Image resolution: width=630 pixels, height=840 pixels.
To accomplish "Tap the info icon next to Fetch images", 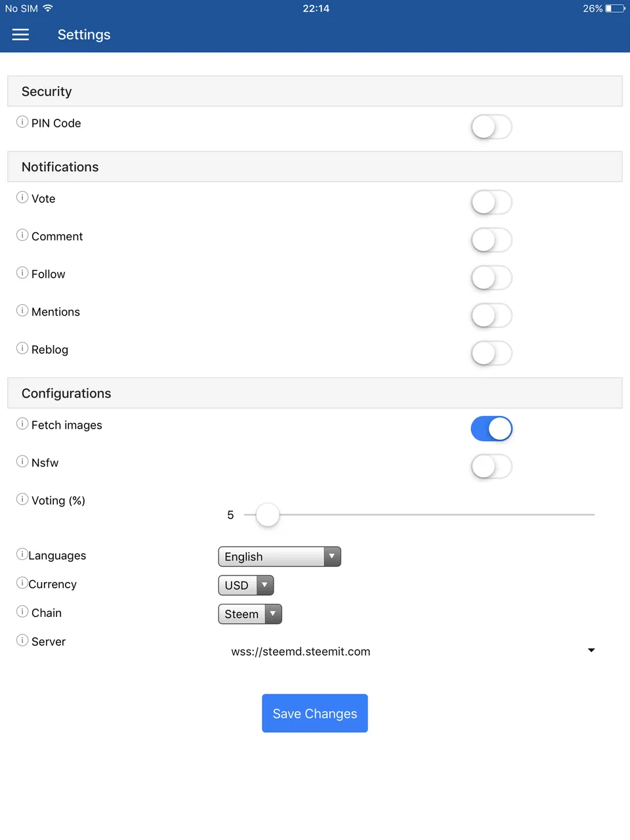I will pos(22,424).
